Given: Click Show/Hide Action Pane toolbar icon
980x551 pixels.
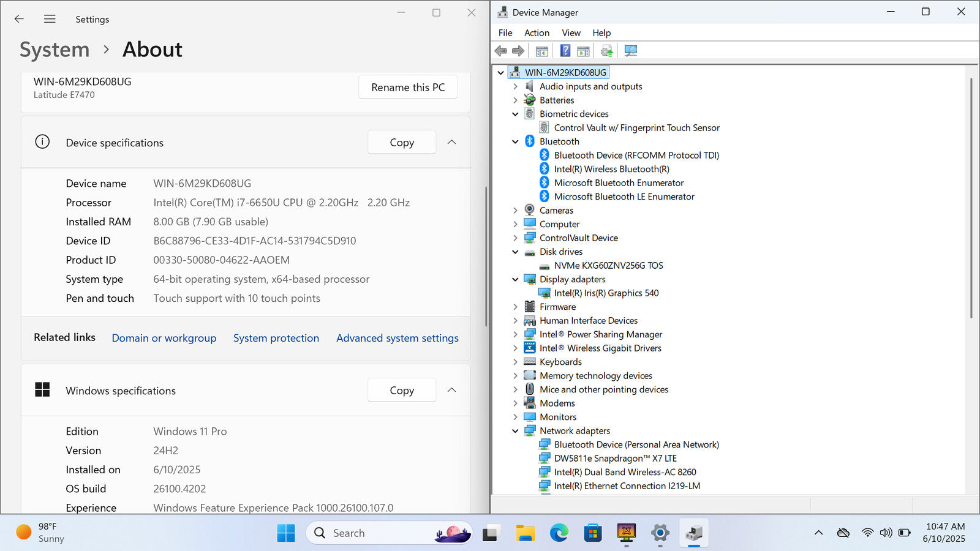Looking at the screenshot, I should point(583,51).
